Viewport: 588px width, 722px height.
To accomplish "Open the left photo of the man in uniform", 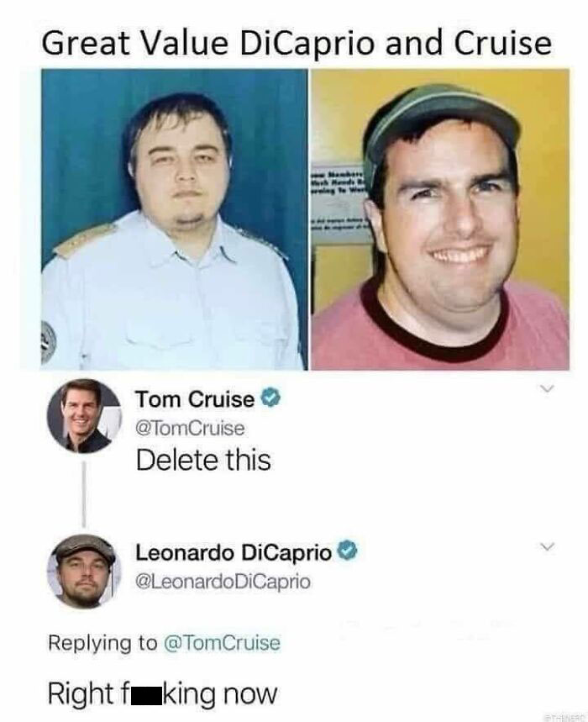I will coord(174,219).
